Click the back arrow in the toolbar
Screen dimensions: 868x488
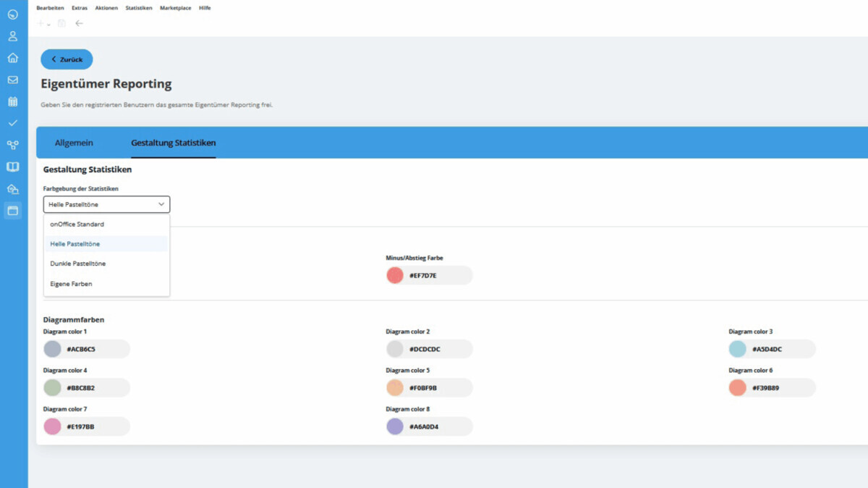pyautogui.click(x=79, y=22)
